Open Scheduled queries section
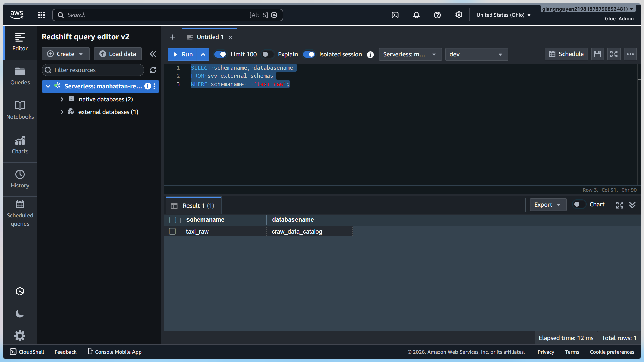 [x=20, y=214]
